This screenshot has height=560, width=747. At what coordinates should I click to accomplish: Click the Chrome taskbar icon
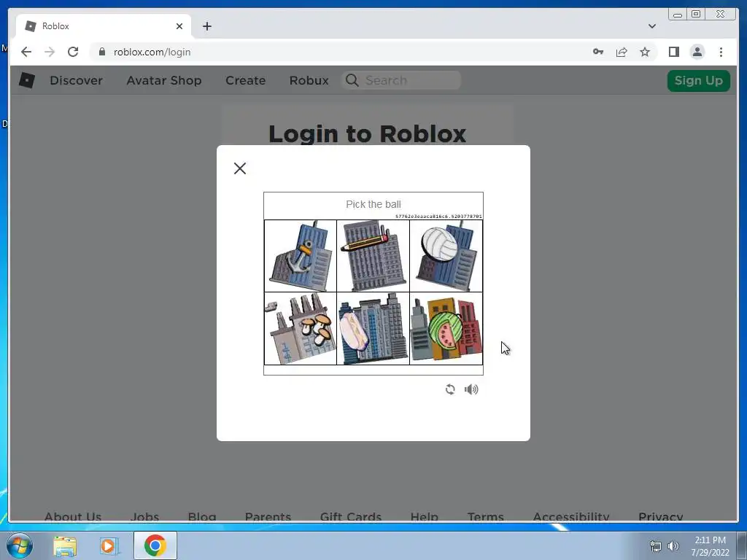click(155, 545)
